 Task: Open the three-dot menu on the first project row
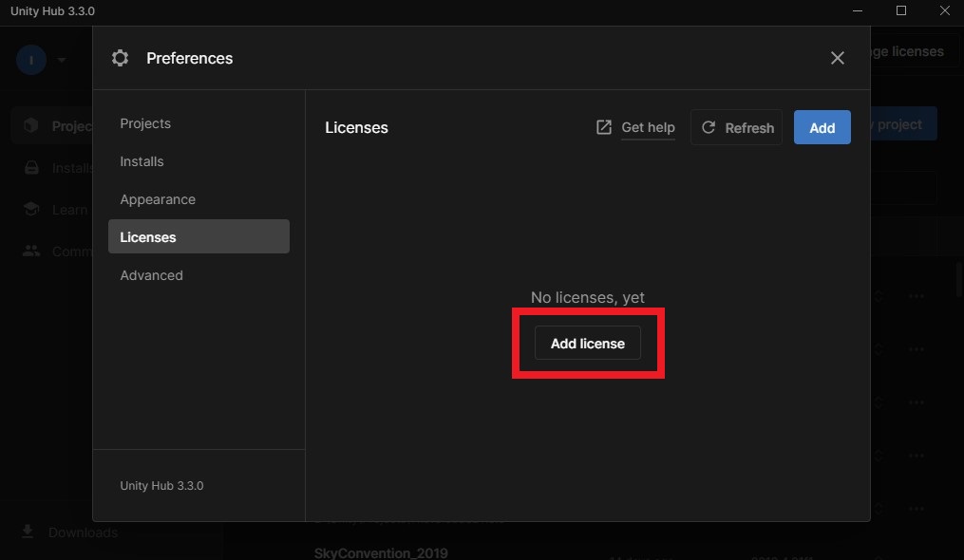click(917, 296)
